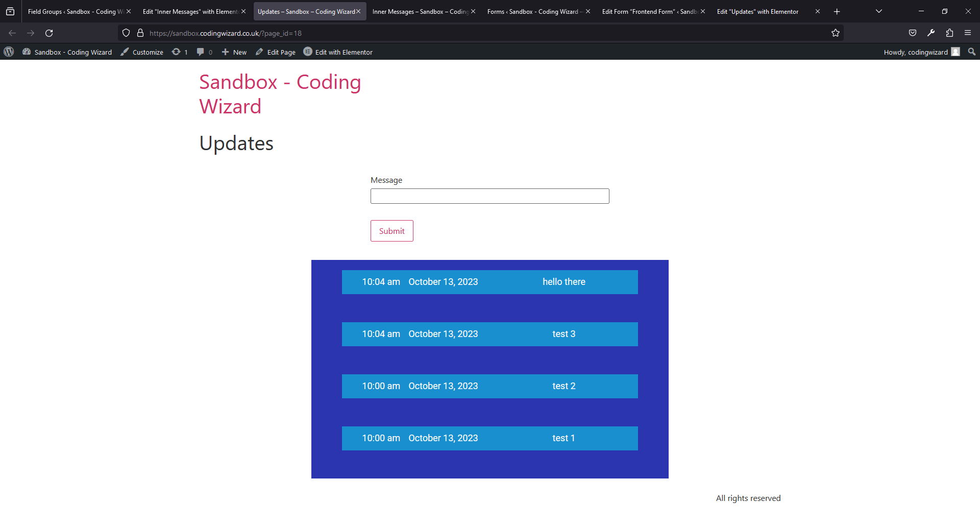Open the admin bar search magnifier
The width and height of the screenshot is (980, 527).
tap(972, 52)
